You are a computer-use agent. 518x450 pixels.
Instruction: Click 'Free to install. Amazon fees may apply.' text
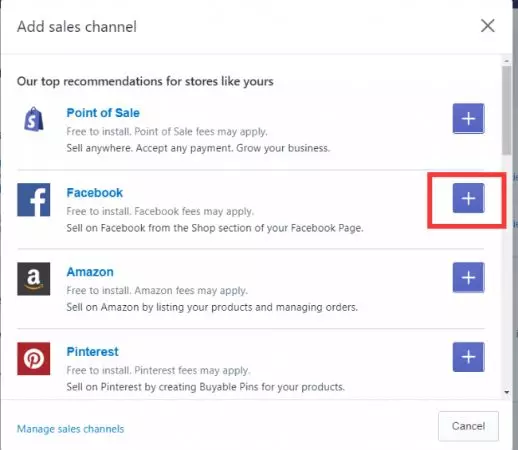[157, 291]
